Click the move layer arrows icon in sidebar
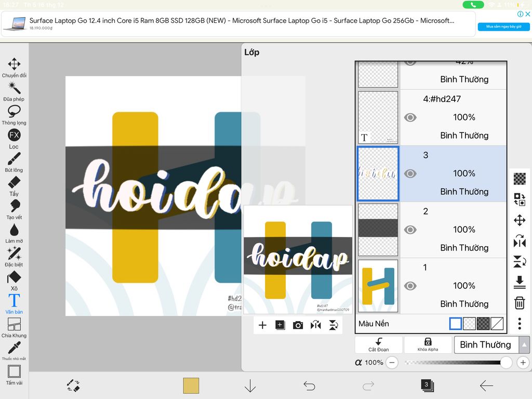The image size is (532, 399). point(520,220)
